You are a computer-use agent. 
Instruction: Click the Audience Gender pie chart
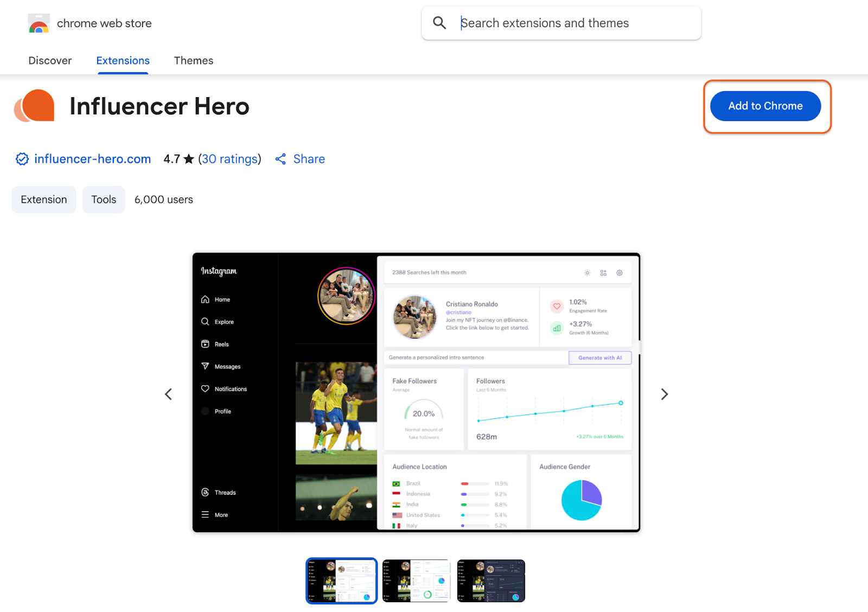[582, 500]
